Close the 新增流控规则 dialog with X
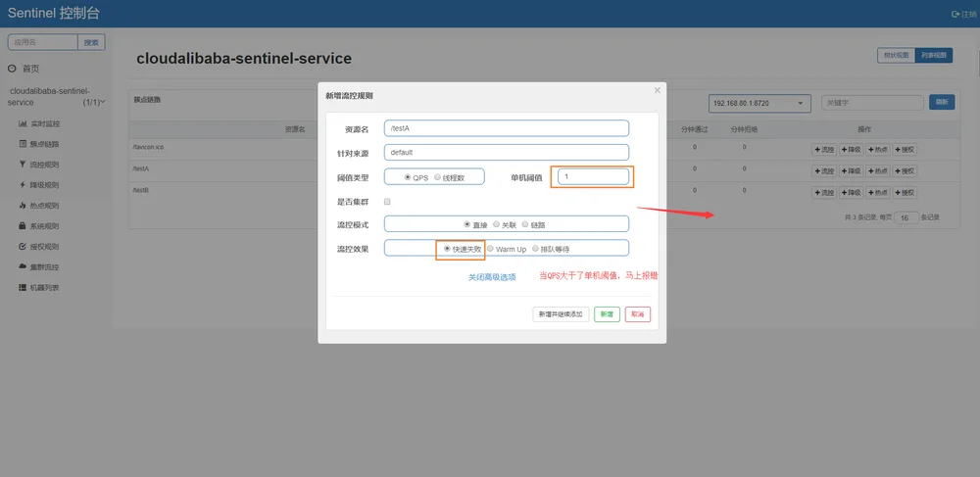Image resolution: width=980 pixels, height=477 pixels. pos(657,90)
